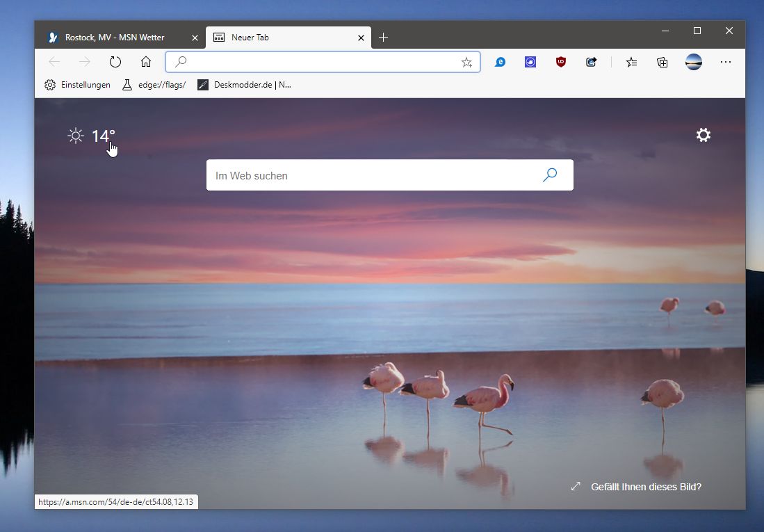Open the Collections panel
This screenshot has width=764, height=532.
[x=663, y=62]
